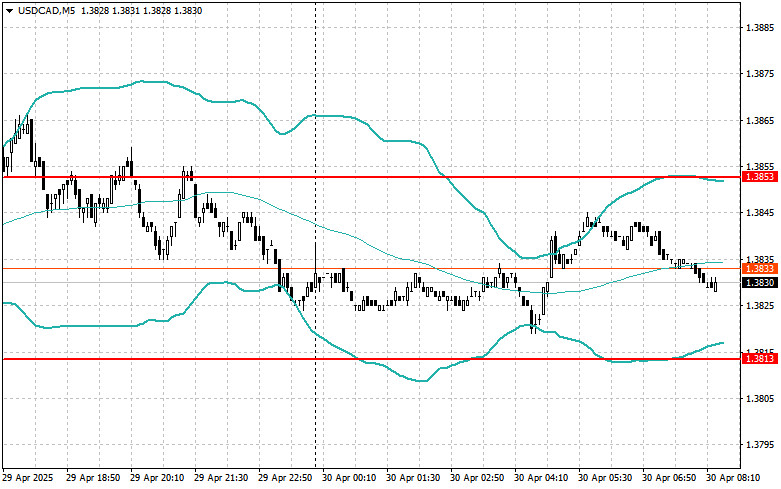Click the 1.3845 price scale value
The height and width of the screenshot is (489, 781).
pyautogui.click(x=761, y=213)
